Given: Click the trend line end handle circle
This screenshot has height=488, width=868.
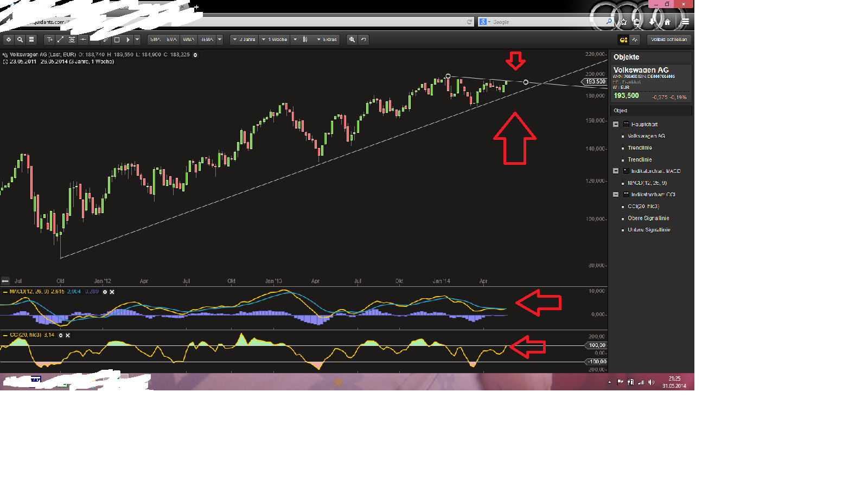Looking at the screenshot, I should point(526,82).
